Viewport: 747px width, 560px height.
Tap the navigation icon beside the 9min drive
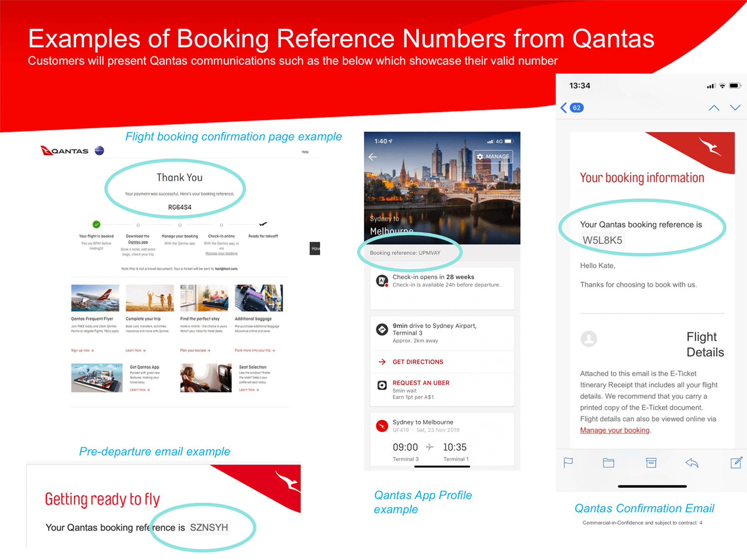point(382,330)
